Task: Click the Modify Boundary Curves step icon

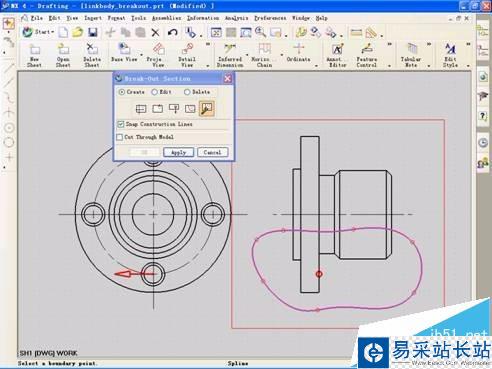Action: [x=207, y=109]
